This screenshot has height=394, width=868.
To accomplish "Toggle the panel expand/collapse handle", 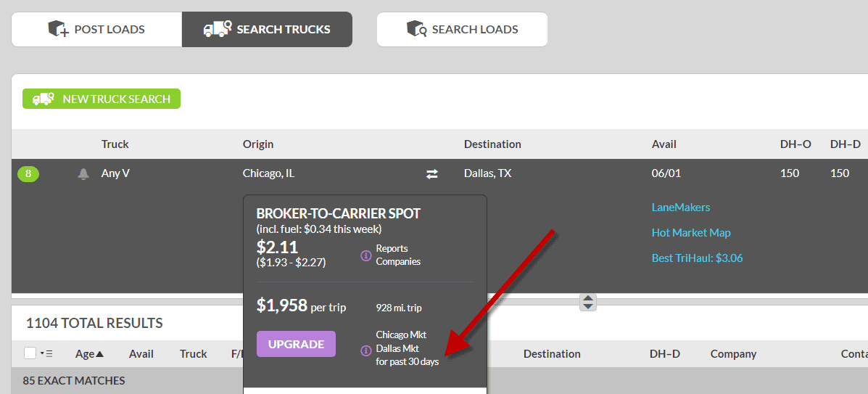I will click(588, 302).
